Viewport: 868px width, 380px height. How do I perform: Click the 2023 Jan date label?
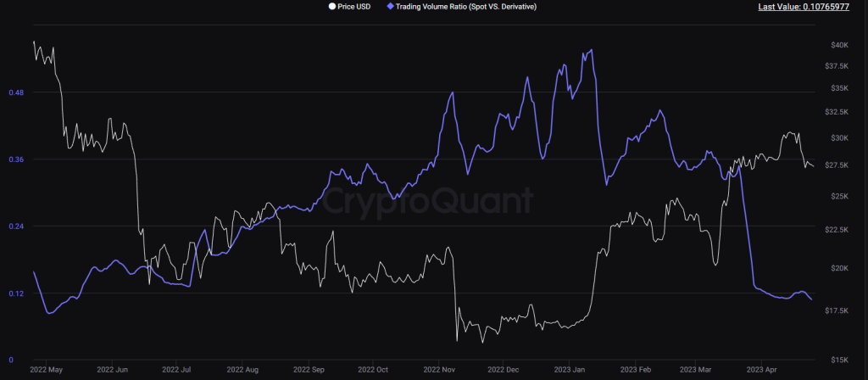coord(570,369)
